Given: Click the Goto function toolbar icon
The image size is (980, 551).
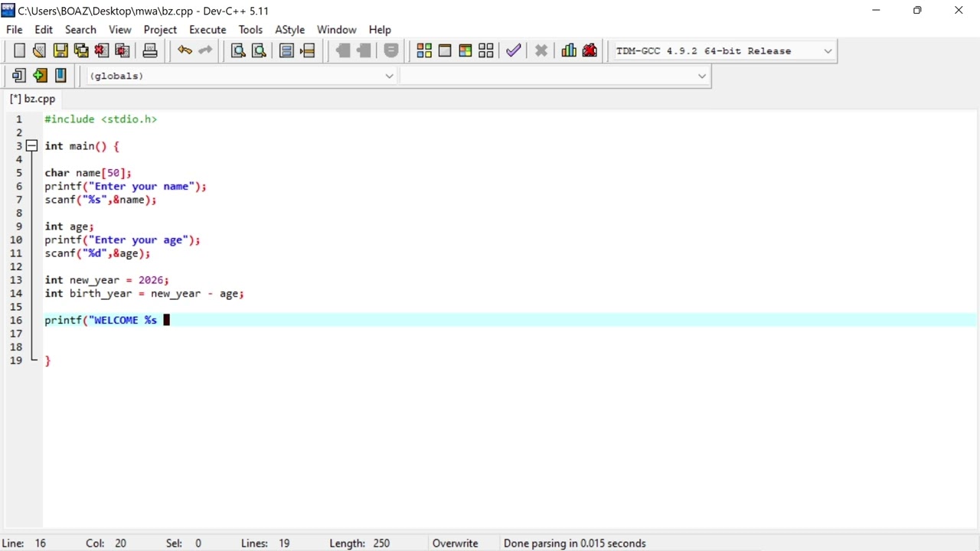Looking at the screenshot, I should [287, 51].
